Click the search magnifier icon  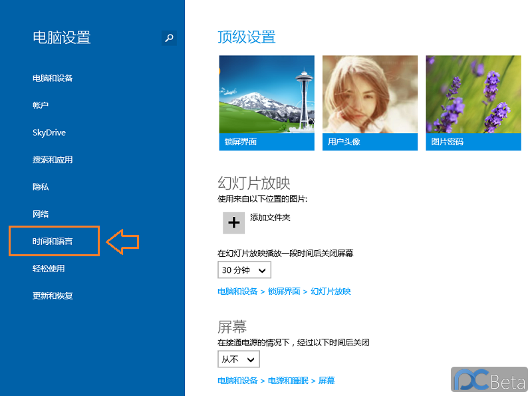pyautogui.click(x=169, y=38)
